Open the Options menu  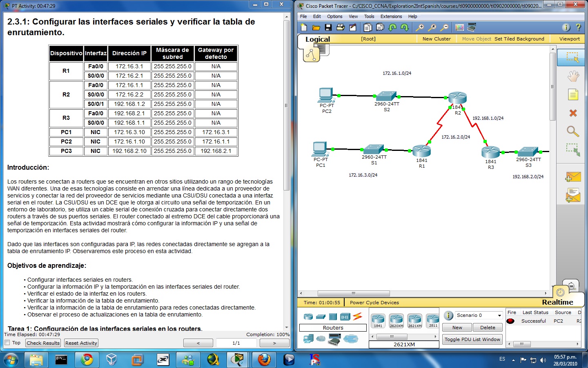pos(334,16)
